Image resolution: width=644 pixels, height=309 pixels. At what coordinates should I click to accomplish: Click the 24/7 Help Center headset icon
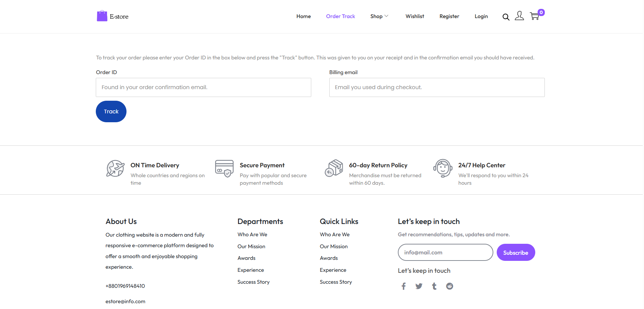click(x=443, y=168)
